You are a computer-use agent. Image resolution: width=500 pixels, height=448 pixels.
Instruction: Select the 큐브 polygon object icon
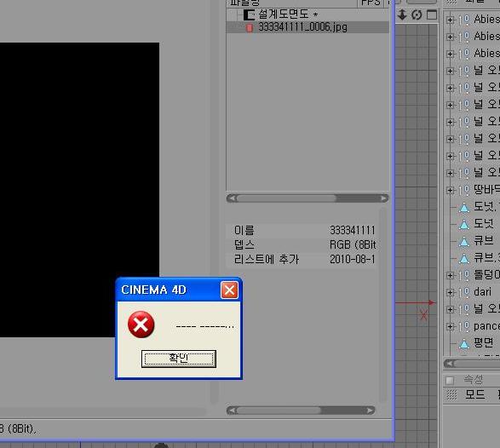pyautogui.click(x=464, y=242)
